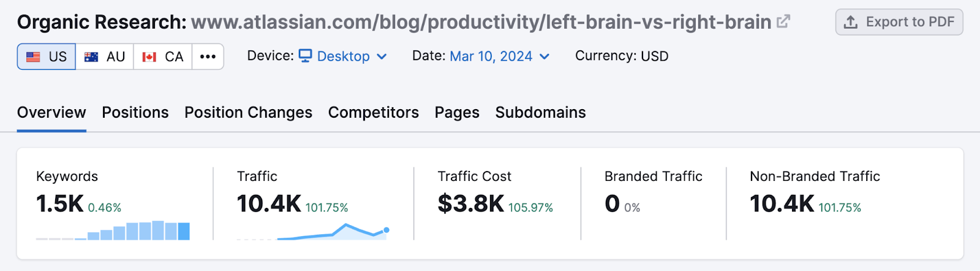Viewport: 980px width, 271px height.
Task: Click the desktop monitor device icon
Action: pyautogui.click(x=305, y=56)
